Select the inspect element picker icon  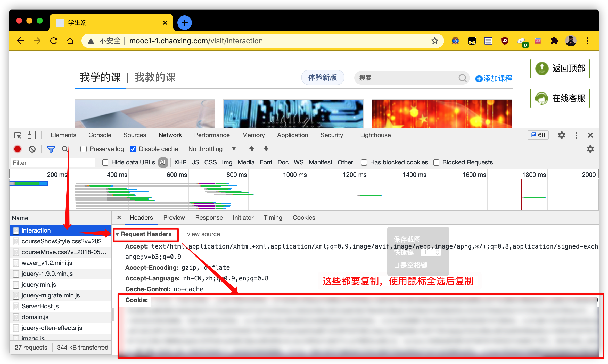point(18,135)
